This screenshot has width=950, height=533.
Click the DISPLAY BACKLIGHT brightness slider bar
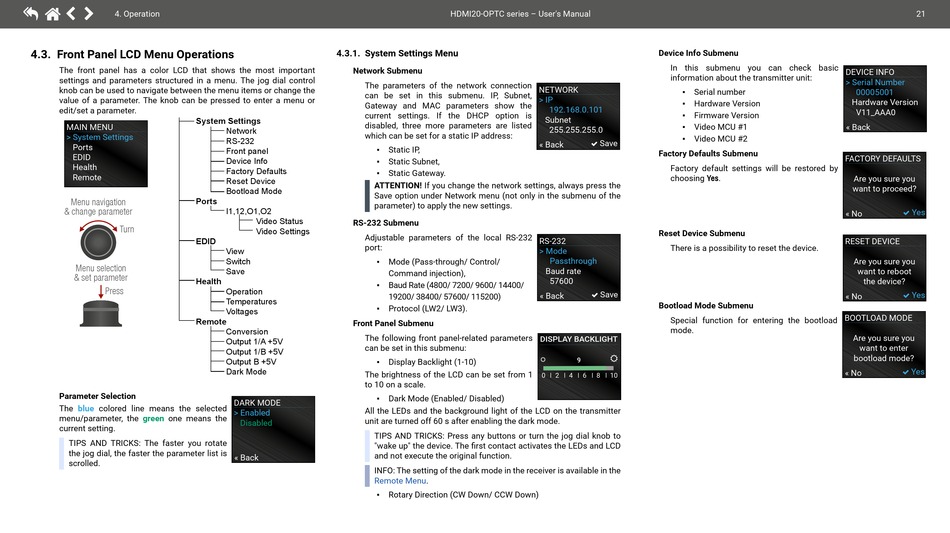tap(579, 367)
